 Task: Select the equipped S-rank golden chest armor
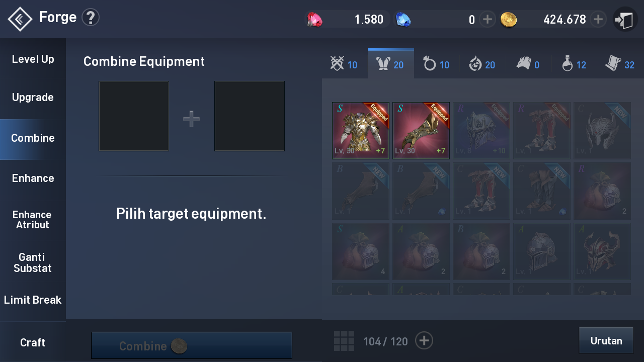[x=361, y=131]
